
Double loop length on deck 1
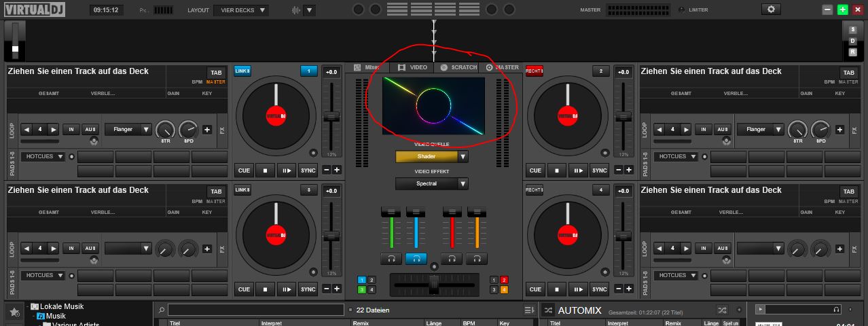[53, 129]
